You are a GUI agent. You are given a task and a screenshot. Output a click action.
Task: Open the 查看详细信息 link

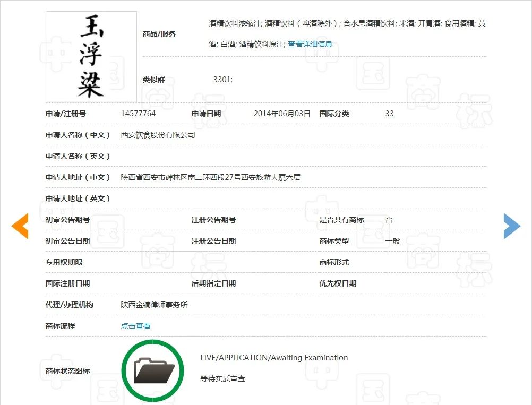pyautogui.click(x=310, y=44)
